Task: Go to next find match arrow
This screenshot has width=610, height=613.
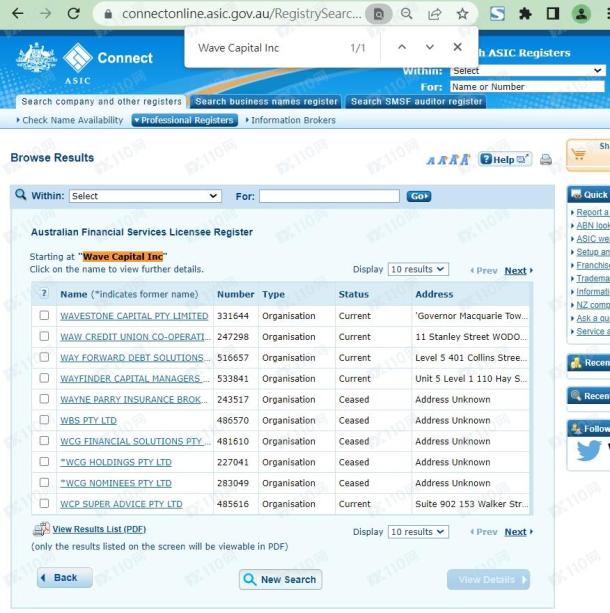Action: [x=430, y=47]
